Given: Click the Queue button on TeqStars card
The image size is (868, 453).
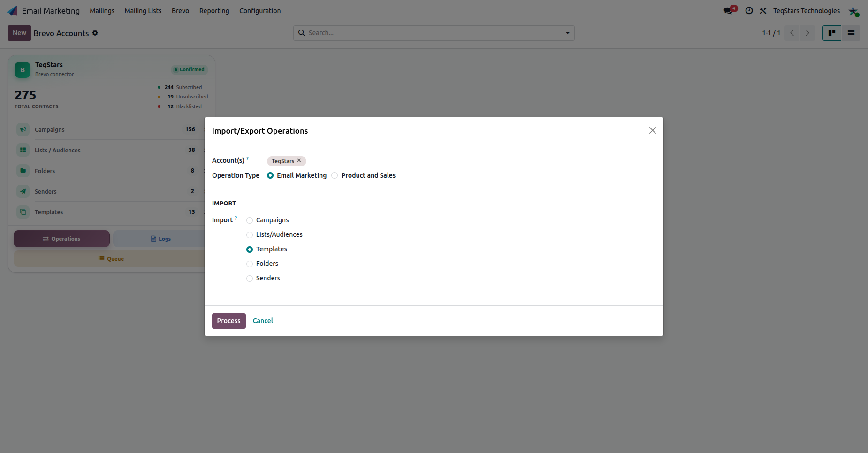Looking at the screenshot, I should click(111, 259).
